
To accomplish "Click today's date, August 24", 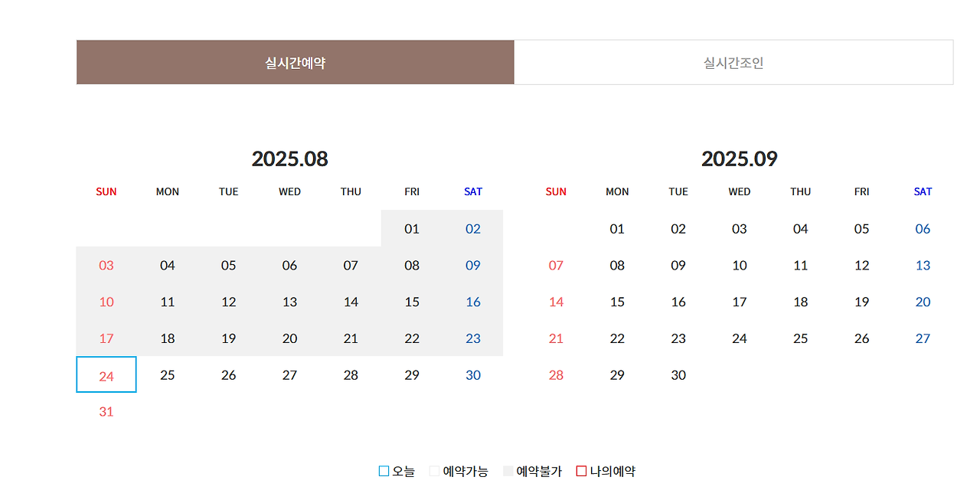I will [x=106, y=374].
